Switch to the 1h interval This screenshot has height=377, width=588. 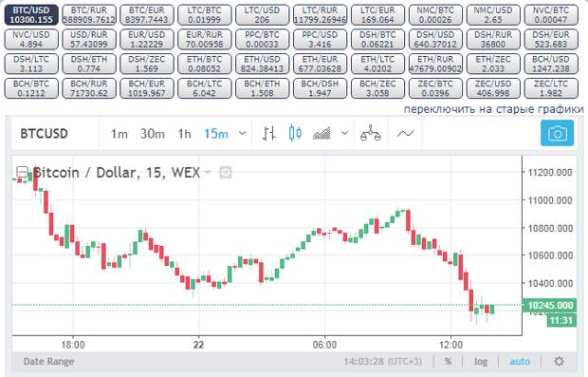tap(184, 134)
